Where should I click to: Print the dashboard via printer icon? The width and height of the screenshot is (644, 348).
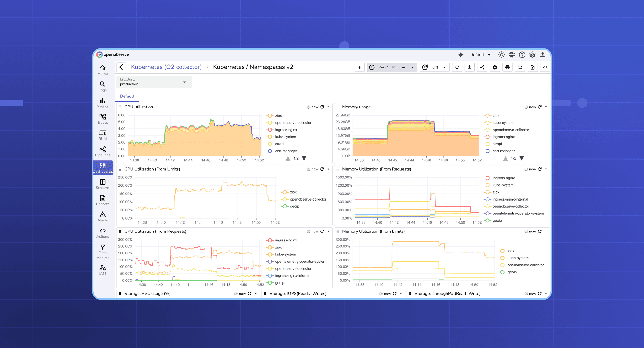pyautogui.click(x=507, y=67)
